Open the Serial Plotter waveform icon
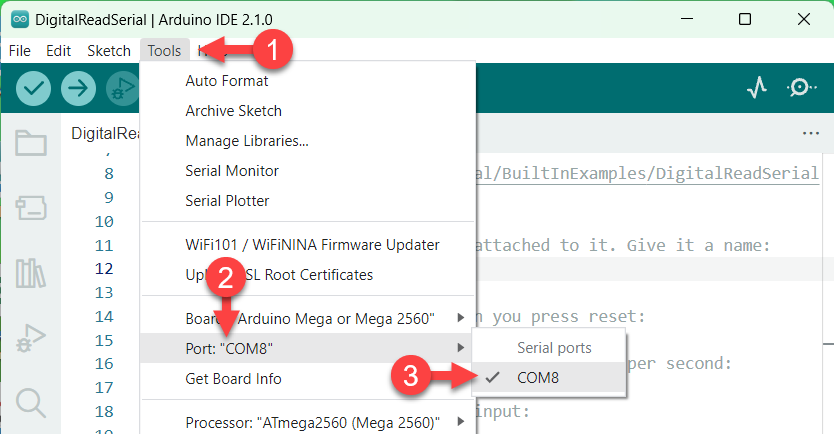The width and height of the screenshot is (834, 434). tap(757, 88)
